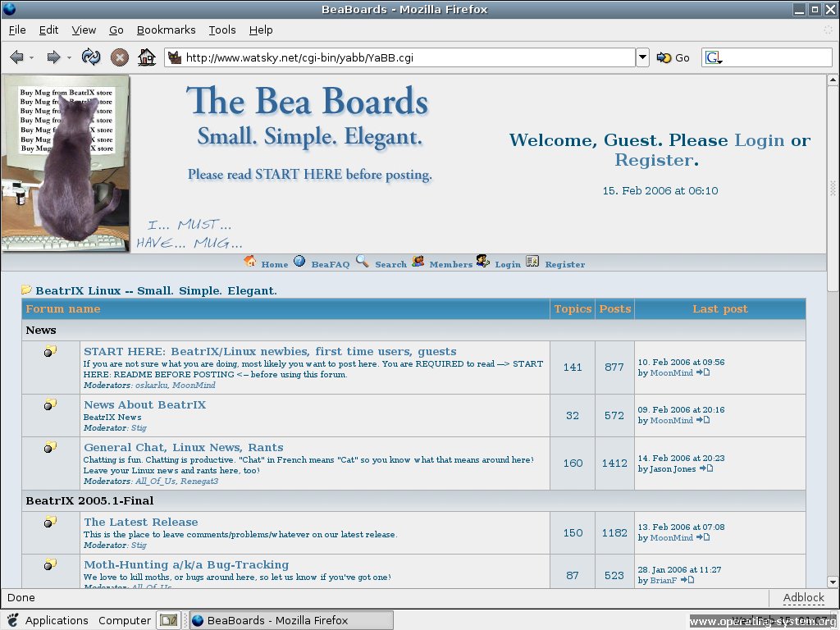Click the BeaBoards Firefox taskbar button

coord(292,620)
